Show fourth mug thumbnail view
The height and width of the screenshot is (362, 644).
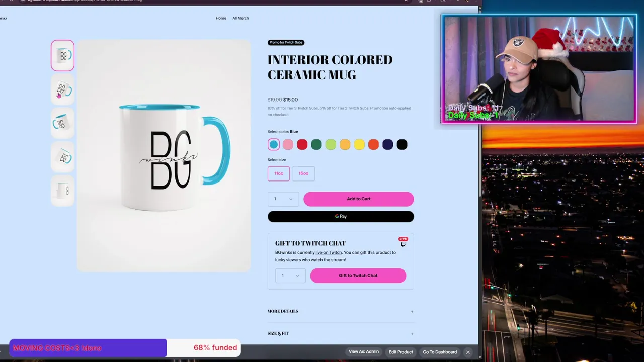(x=62, y=157)
